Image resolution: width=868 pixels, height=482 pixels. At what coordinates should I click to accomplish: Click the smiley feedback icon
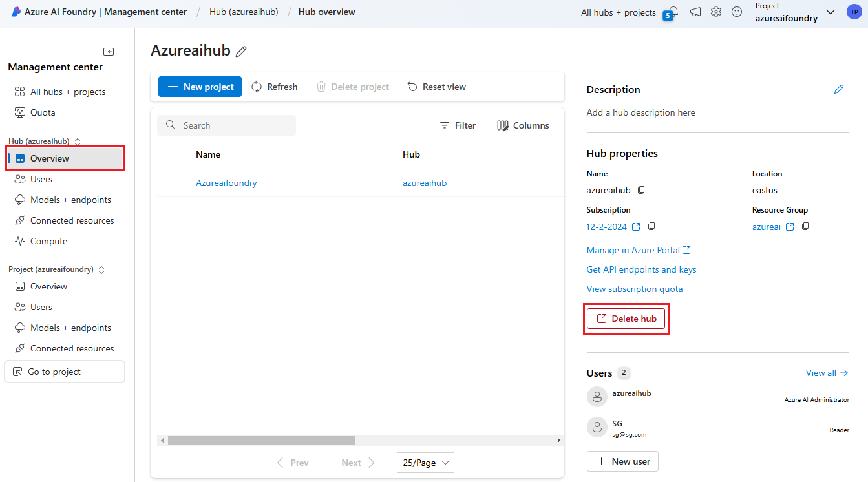[x=737, y=12]
